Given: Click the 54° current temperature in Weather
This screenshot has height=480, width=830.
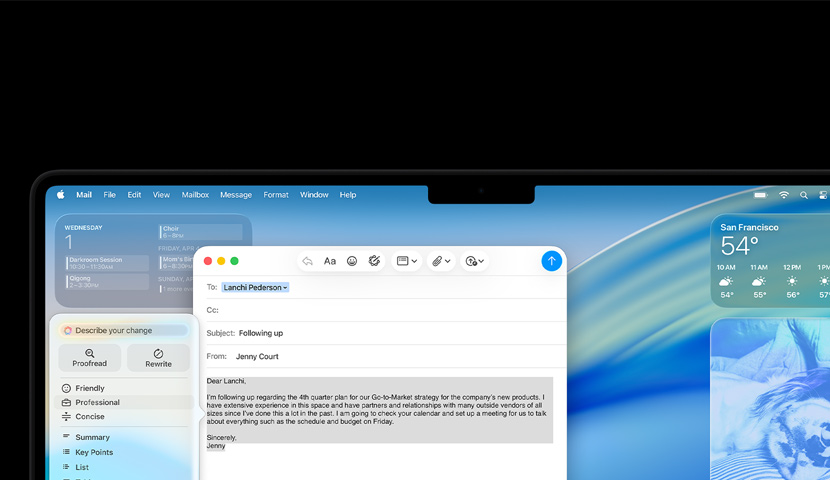Looking at the screenshot, I should 739,246.
